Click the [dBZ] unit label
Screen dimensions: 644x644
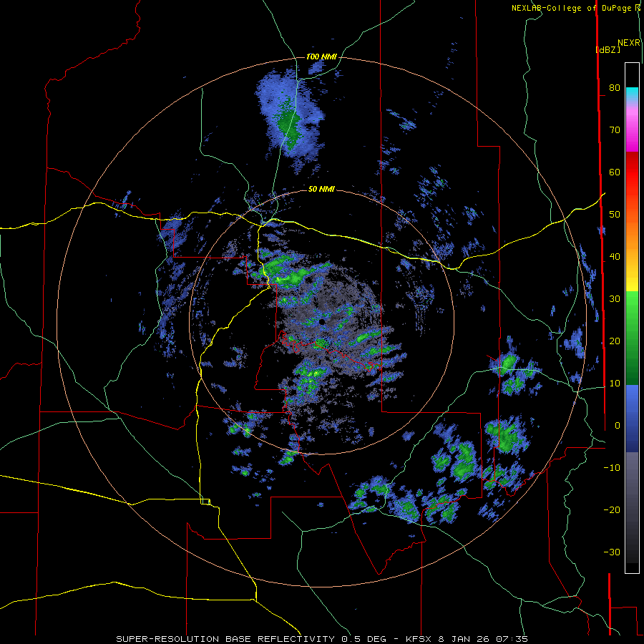click(608, 49)
